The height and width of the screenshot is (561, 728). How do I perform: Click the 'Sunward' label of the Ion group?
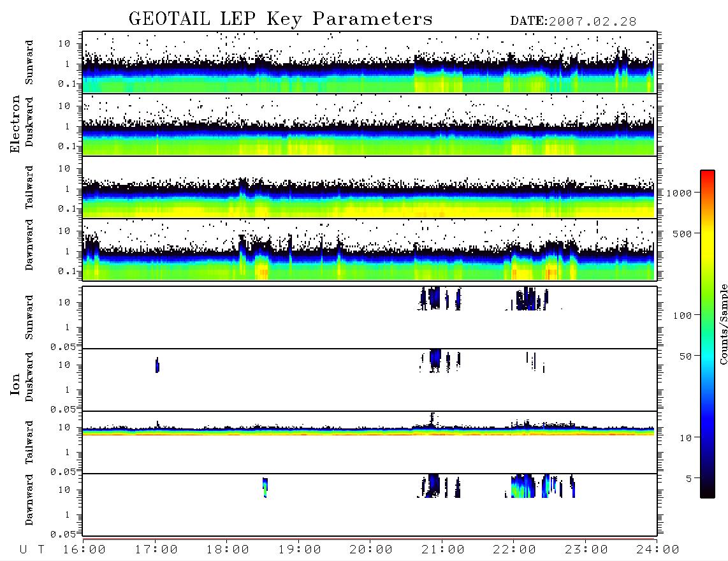coord(29,317)
